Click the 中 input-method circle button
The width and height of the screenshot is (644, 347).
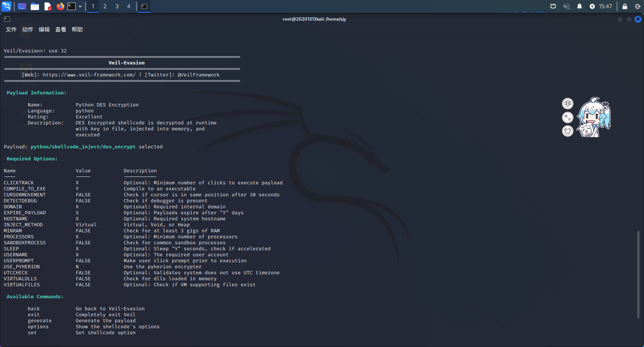coord(568,103)
